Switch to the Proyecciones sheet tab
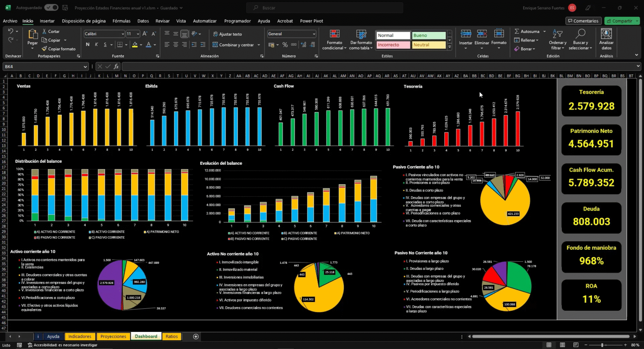The width and height of the screenshot is (644, 349). (113, 336)
